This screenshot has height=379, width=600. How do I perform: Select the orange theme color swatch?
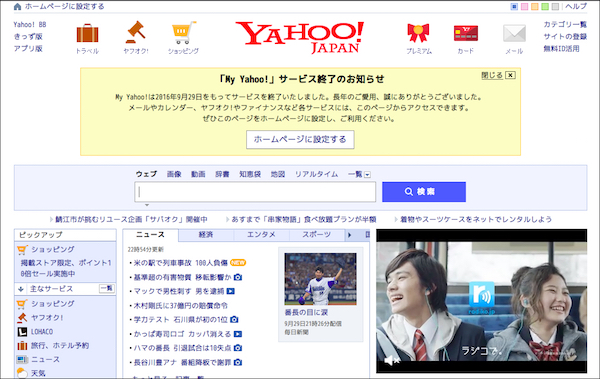click(535, 7)
